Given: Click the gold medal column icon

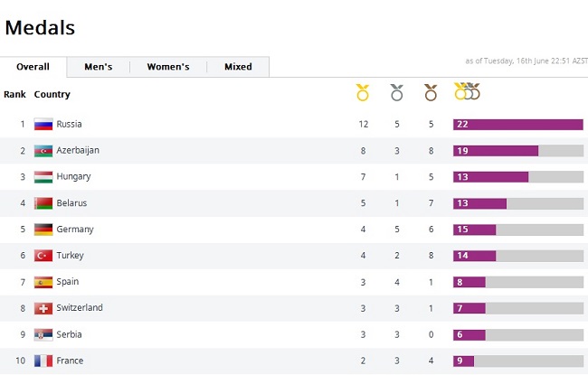Looking at the screenshot, I should pos(363,92).
